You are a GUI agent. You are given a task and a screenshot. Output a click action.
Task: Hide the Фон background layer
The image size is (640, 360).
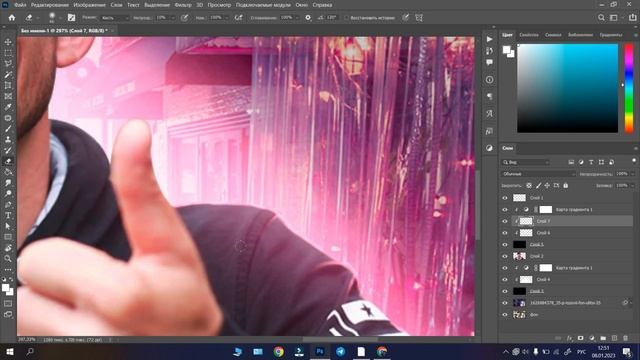505,315
